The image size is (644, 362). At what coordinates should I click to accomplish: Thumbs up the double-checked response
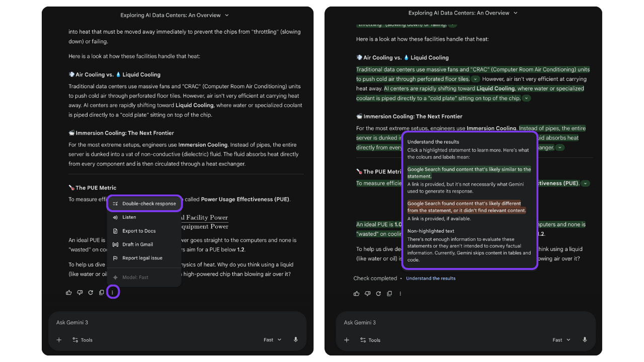[x=357, y=293]
